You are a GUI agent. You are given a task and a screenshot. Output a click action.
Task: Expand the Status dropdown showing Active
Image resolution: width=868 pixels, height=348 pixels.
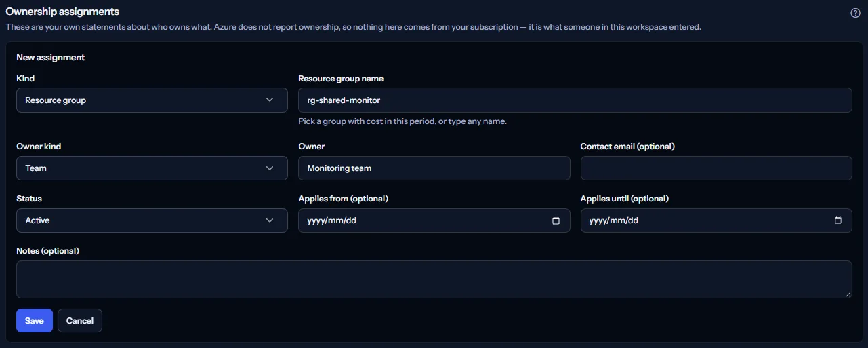(x=152, y=220)
